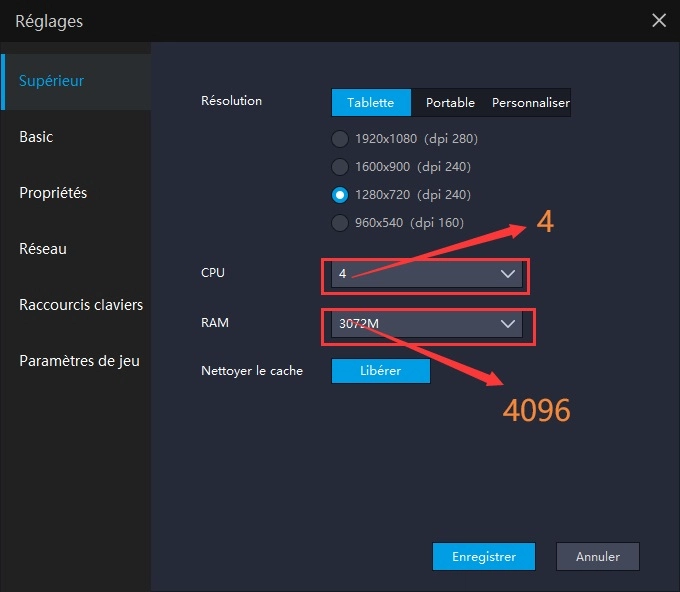
Task: Select the 1280x720 (dpi 240) radio button
Action: pyautogui.click(x=340, y=195)
